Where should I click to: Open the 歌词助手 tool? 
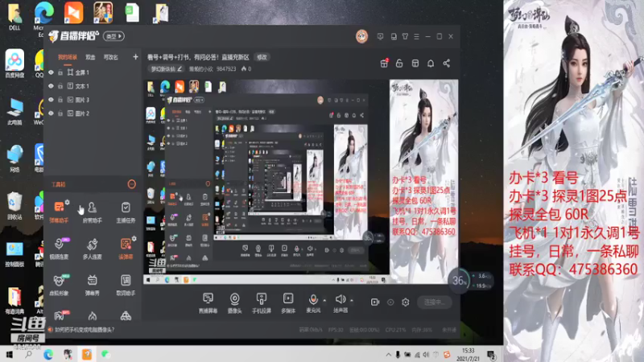pyautogui.click(x=126, y=285)
